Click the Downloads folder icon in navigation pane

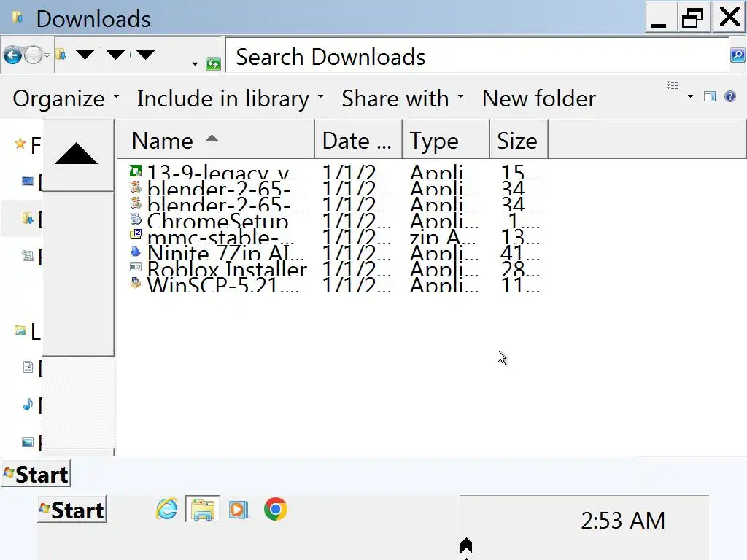(x=28, y=219)
